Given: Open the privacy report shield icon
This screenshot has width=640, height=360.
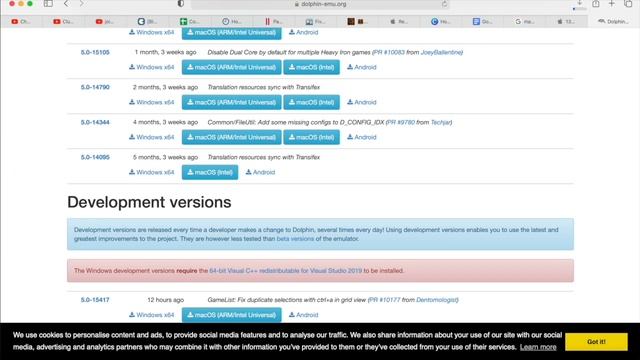Looking at the screenshot, I should [180, 4].
